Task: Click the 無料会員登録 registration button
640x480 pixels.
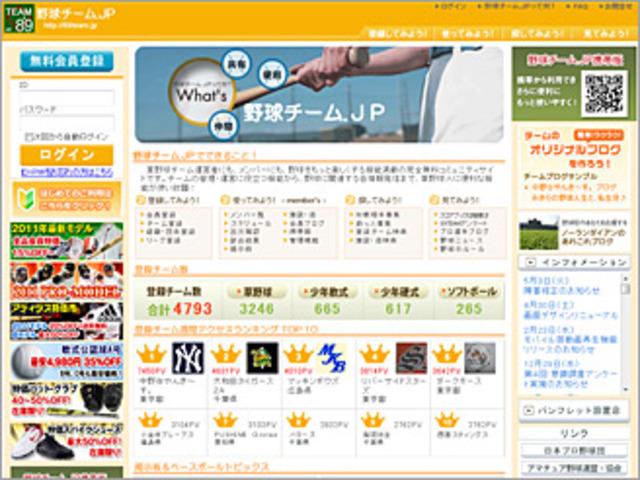Action: click(67, 61)
